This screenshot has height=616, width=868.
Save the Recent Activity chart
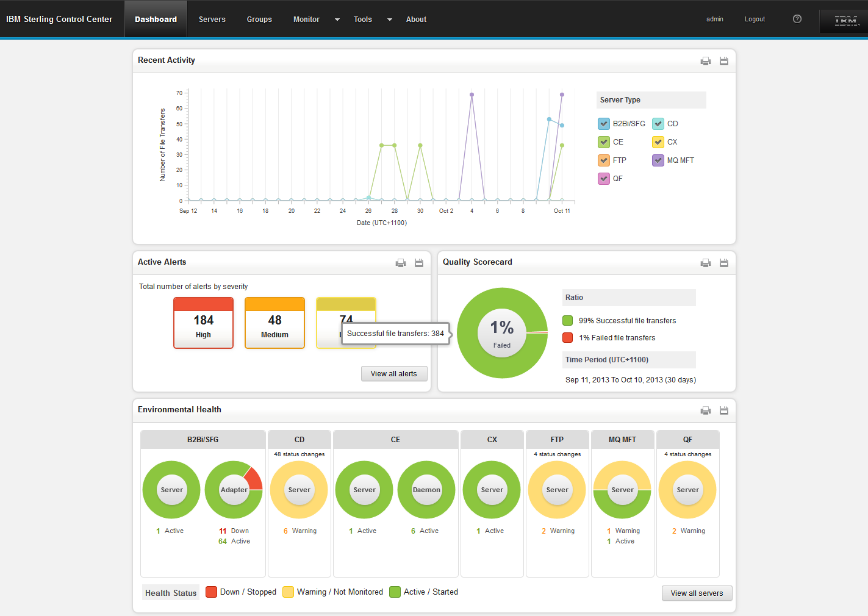tap(724, 61)
